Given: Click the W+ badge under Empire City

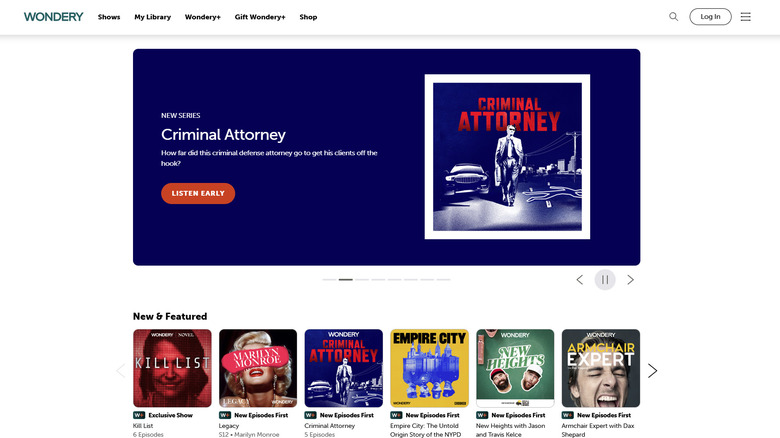Looking at the screenshot, I should (396, 415).
